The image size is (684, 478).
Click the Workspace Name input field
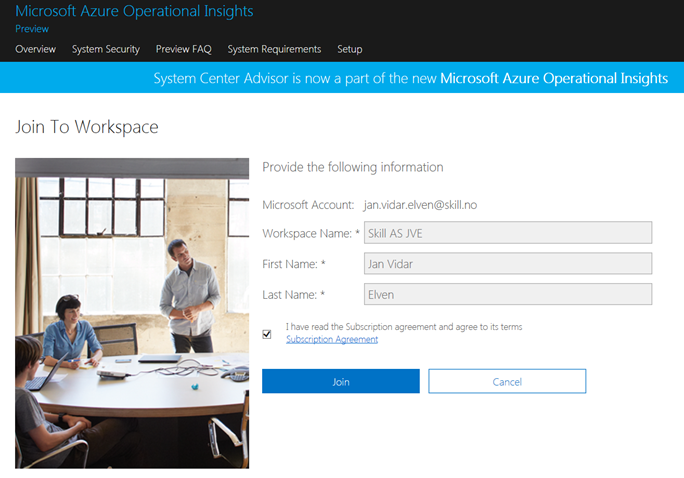pos(508,233)
